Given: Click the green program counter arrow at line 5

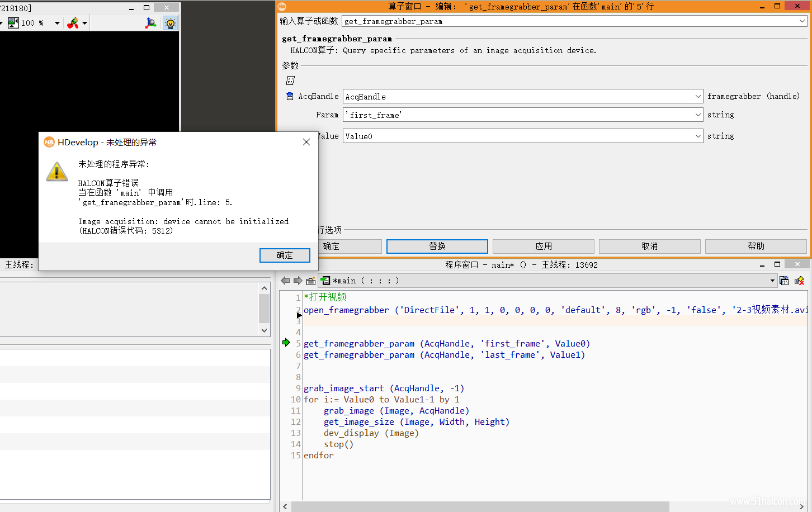Looking at the screenshot, I should click(x=286, y=343).
